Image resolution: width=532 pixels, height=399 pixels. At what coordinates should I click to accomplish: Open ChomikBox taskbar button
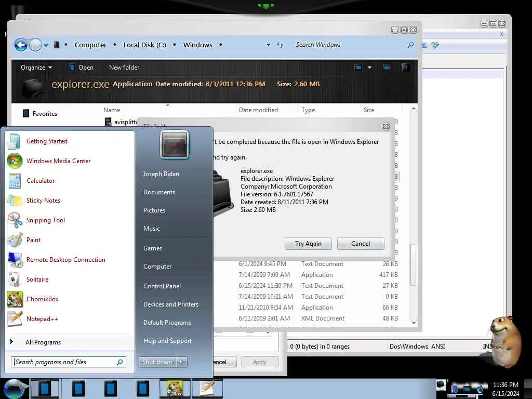click(x=175, y=389)
